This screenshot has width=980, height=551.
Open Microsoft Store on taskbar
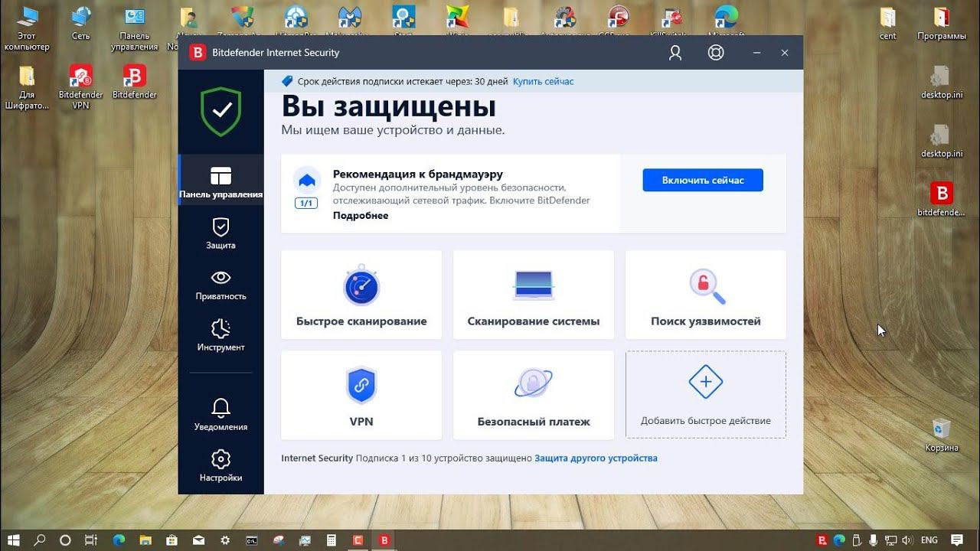171,540
